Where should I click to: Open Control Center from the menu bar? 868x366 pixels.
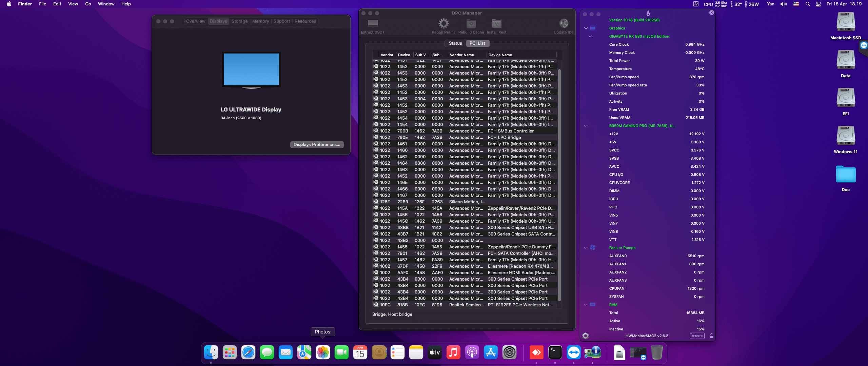coord(818,4)
